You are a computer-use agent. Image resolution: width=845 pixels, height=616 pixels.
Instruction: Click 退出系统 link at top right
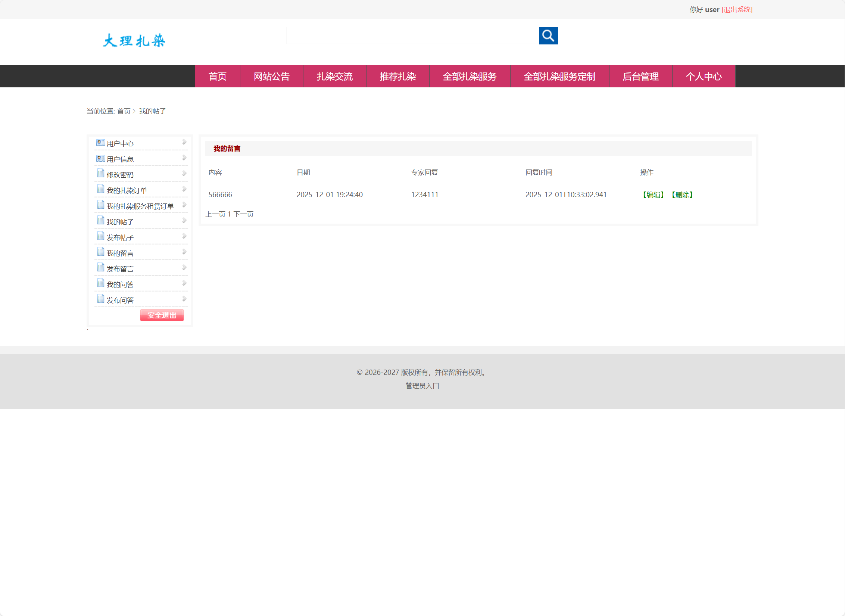point(737,10)
